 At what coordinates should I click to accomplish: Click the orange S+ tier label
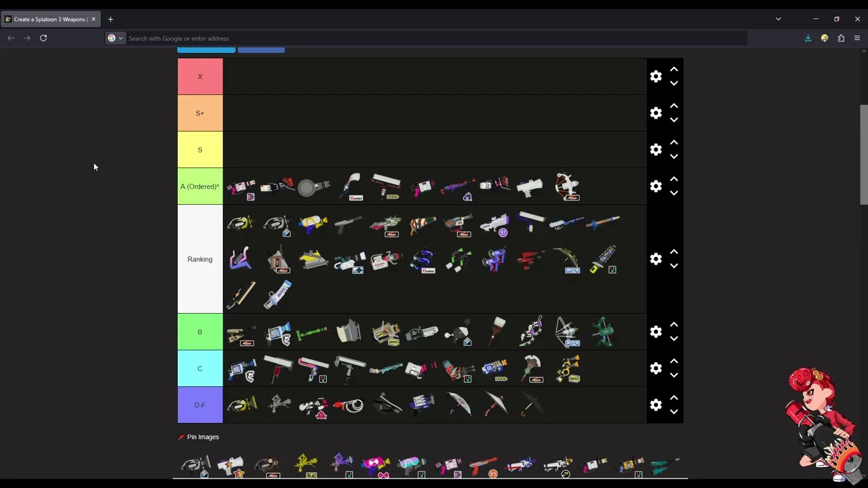[x=200, y=113]
